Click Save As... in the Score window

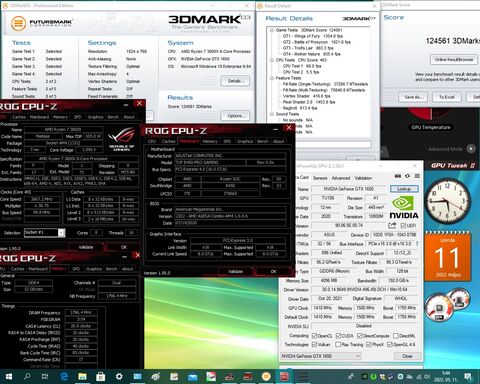point(413,97)
